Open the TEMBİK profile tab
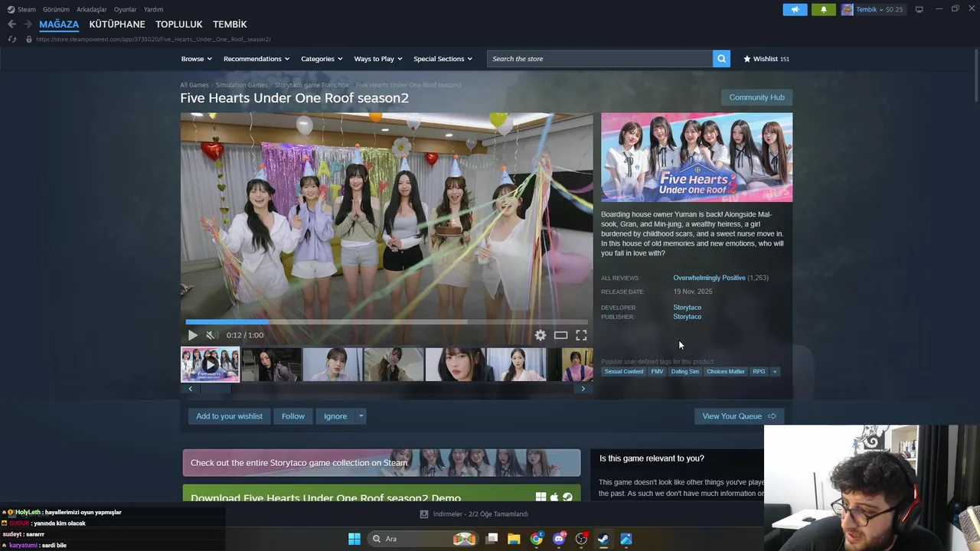Viewport: 980px width, 551px height. pos(230,24)
